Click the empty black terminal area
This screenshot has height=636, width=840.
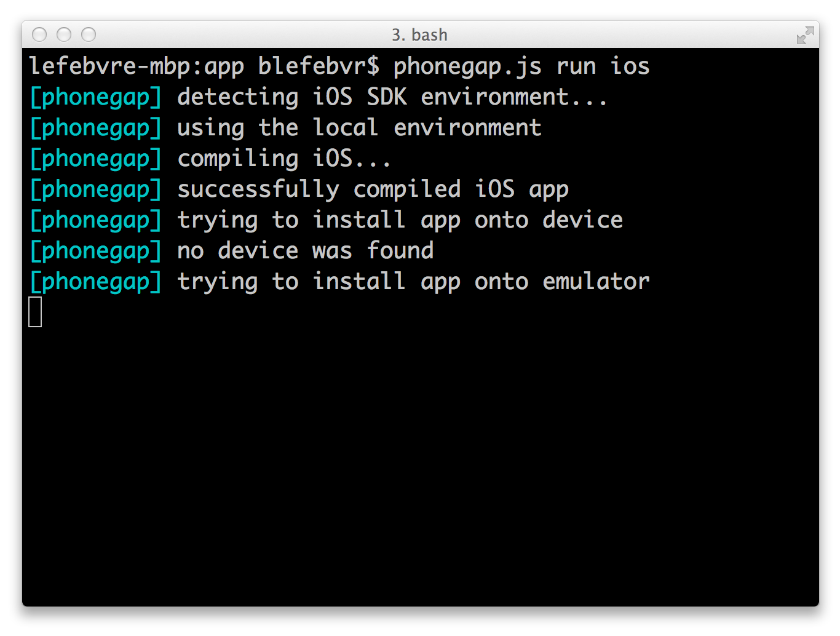click(420, 461)
